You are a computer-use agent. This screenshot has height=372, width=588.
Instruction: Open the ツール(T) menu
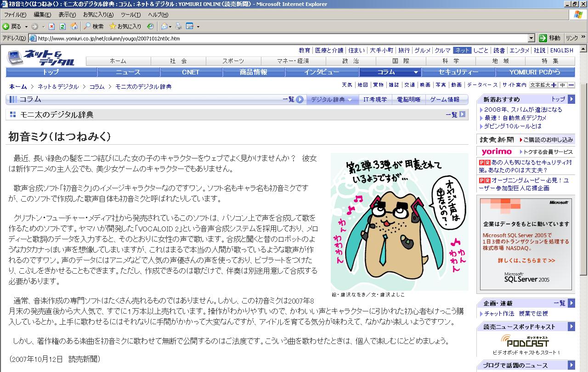point(131,15)
